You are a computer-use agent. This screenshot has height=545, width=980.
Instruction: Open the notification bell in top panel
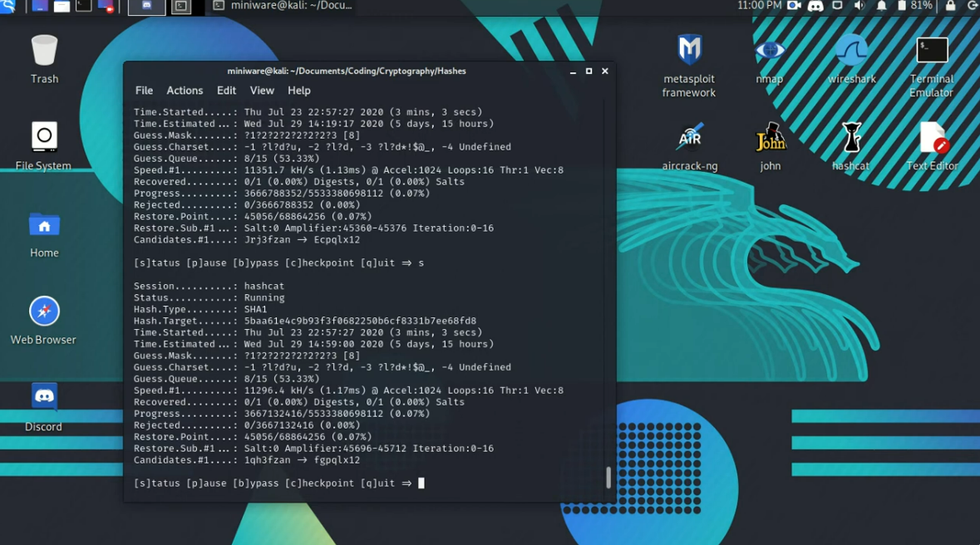[x=881, y=6]
